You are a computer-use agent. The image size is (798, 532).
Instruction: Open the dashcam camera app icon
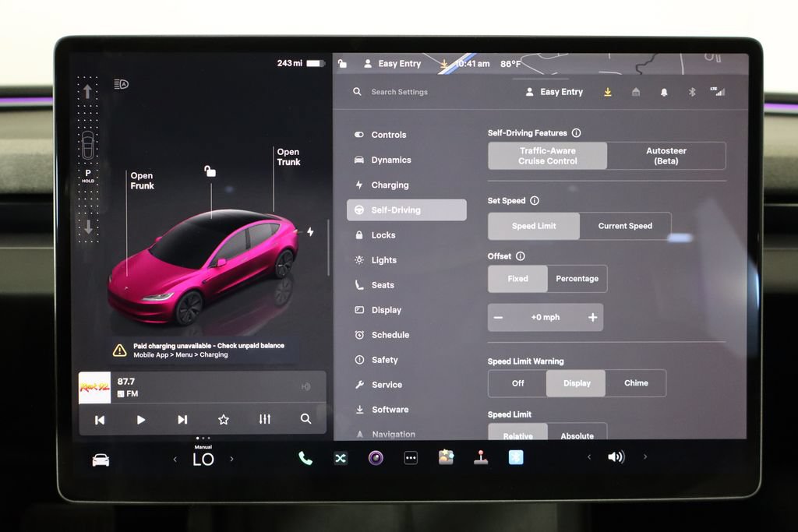click(376, 458)
